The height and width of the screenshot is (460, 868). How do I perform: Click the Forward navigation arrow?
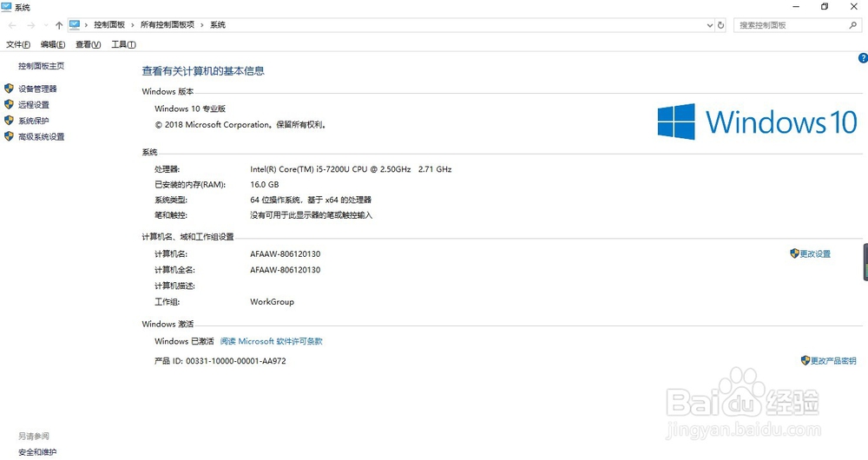point(31,25)
